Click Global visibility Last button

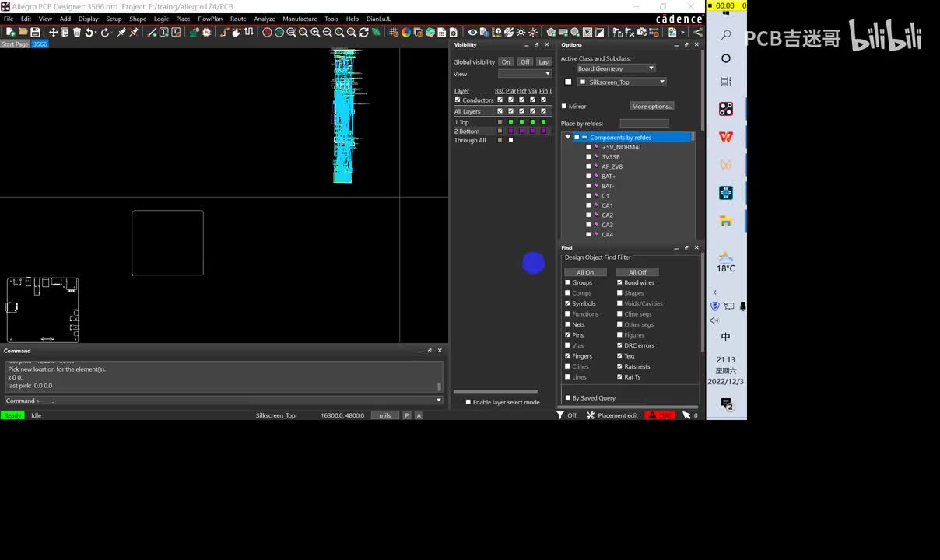544,62
